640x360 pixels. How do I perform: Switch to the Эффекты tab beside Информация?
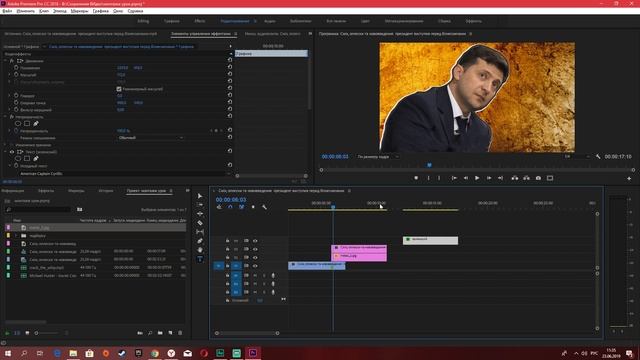point(46,191)
